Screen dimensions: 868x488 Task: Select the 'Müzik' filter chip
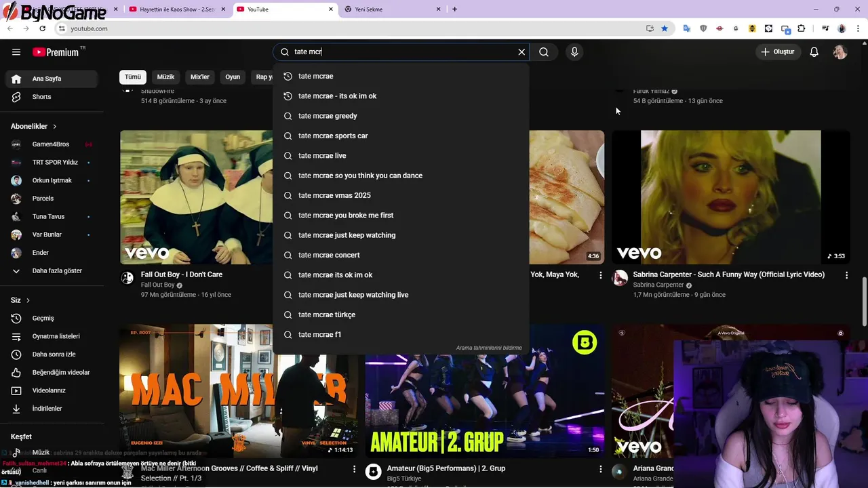tap(165, 77)
